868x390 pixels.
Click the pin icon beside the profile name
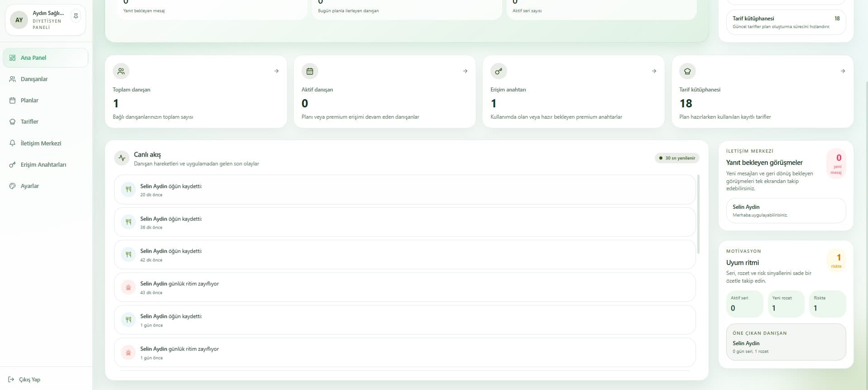(76, 16)
